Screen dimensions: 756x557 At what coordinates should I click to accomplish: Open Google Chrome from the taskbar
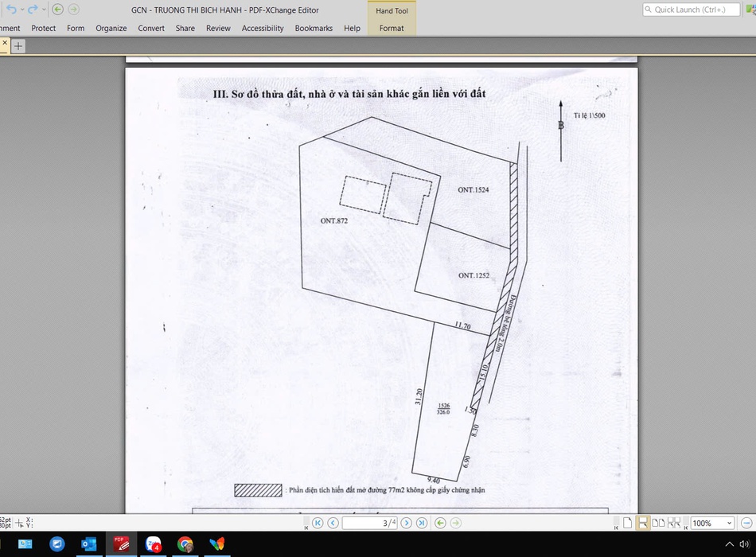(185, 544)
